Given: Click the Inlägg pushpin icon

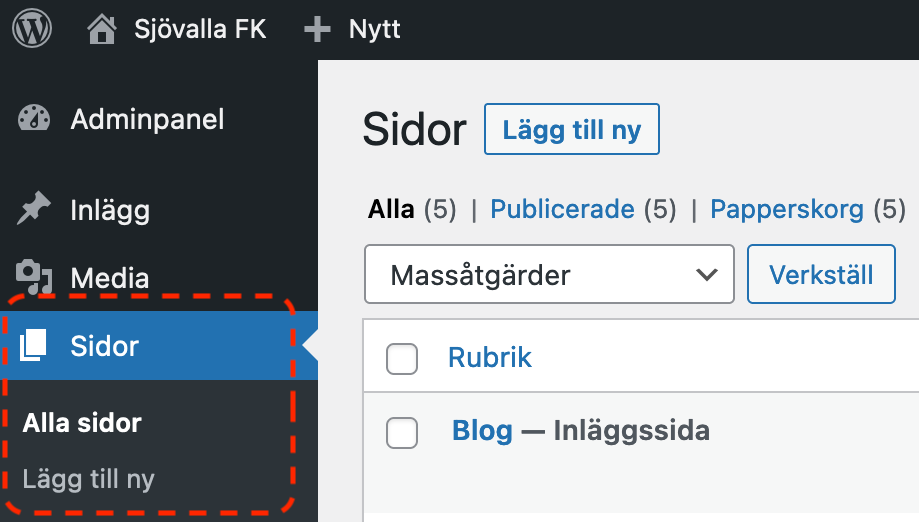Looking at the screenshot, I should [x=34, y=210].
